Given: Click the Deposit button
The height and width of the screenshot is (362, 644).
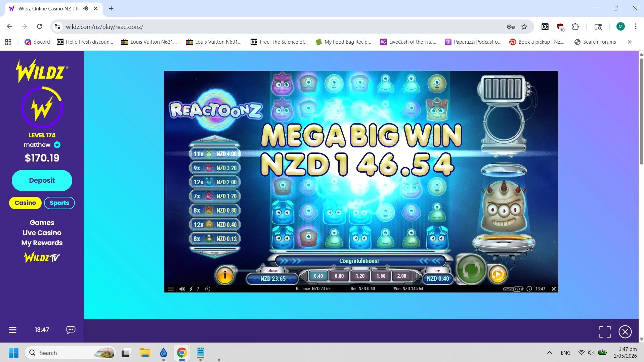Looking at the screenshot, I should (42, 180).
